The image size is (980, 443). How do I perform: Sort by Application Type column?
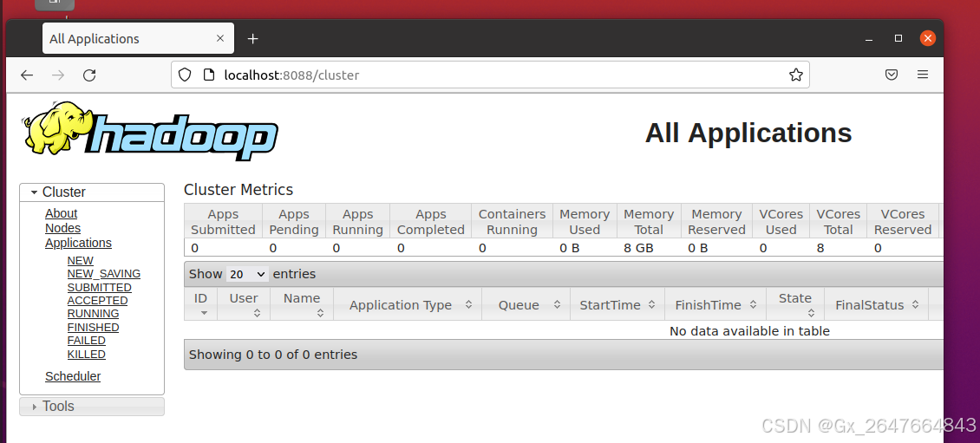[x=408, y=303]
